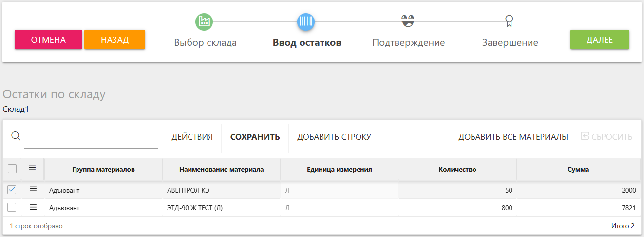Click the '1 строк отобрано' status text
This screenshot has height=237, width=644.
(x=36, y=226)
